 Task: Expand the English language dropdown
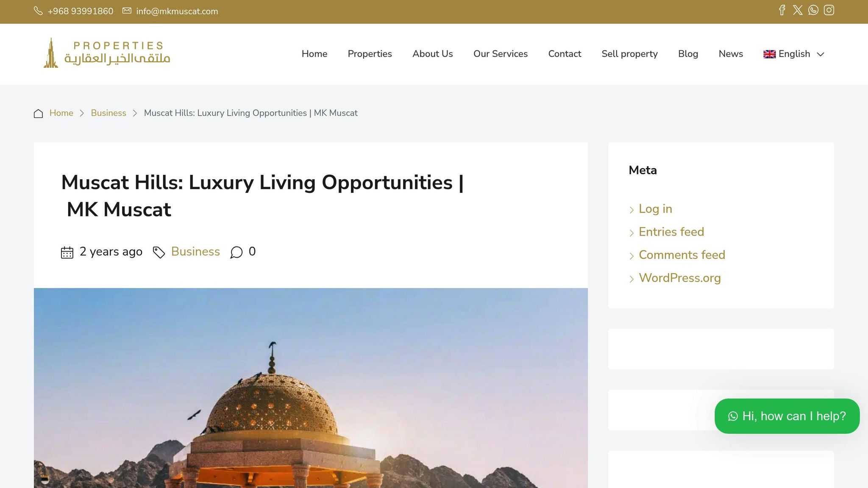tap(793, 54)
